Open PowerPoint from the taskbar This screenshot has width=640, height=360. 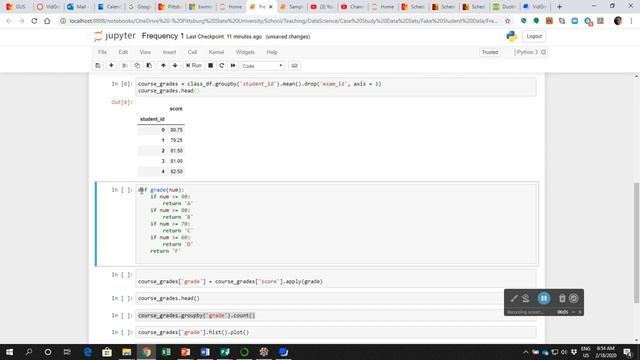(185, 352)
